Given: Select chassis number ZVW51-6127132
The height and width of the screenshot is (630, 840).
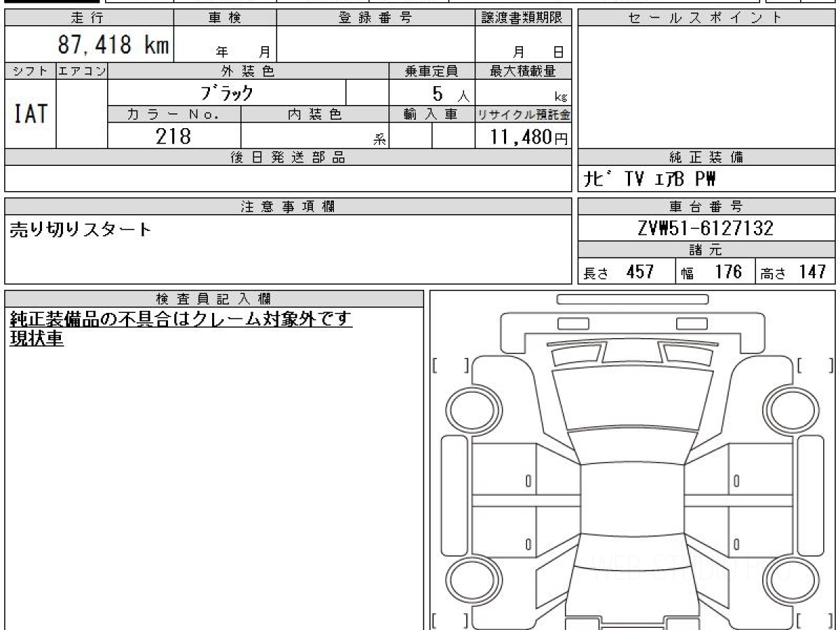Looking at the screenshot, I should pos(706,228).
